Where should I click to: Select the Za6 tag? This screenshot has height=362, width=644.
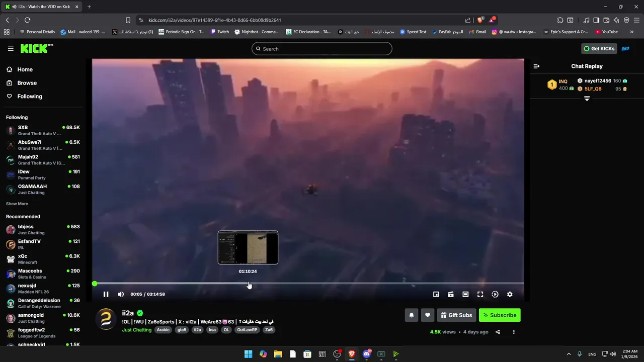[269, 330]
